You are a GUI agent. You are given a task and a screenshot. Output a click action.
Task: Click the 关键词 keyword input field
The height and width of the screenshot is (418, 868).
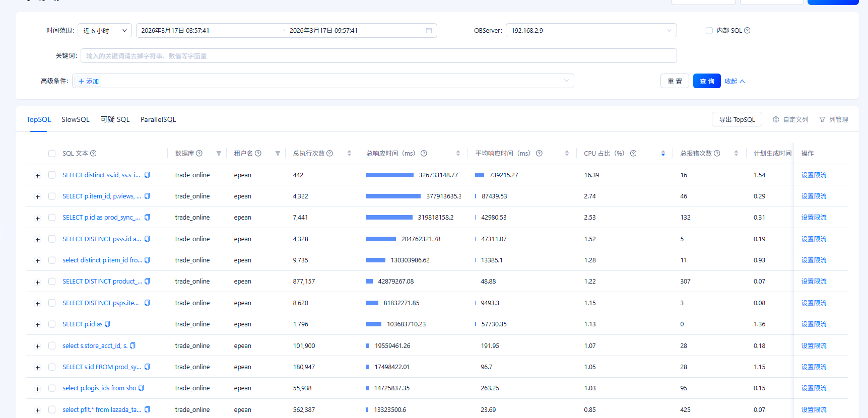point(378,56)
